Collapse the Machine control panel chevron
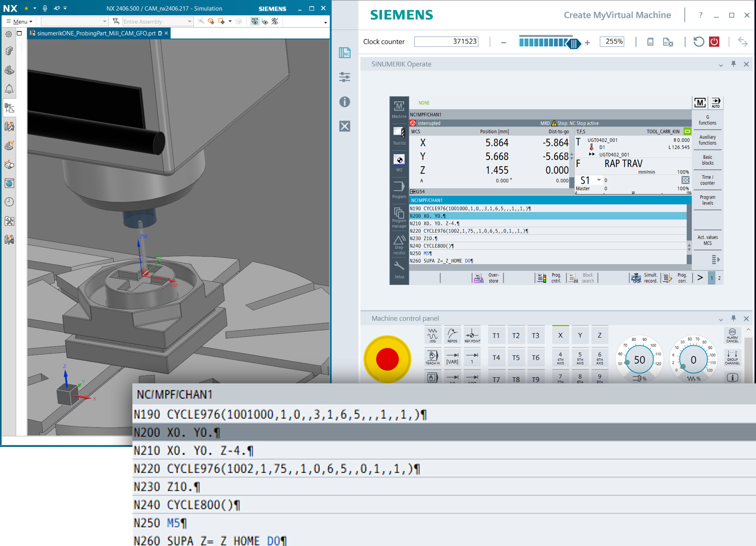The image size is (756, 546). [721, 318]
